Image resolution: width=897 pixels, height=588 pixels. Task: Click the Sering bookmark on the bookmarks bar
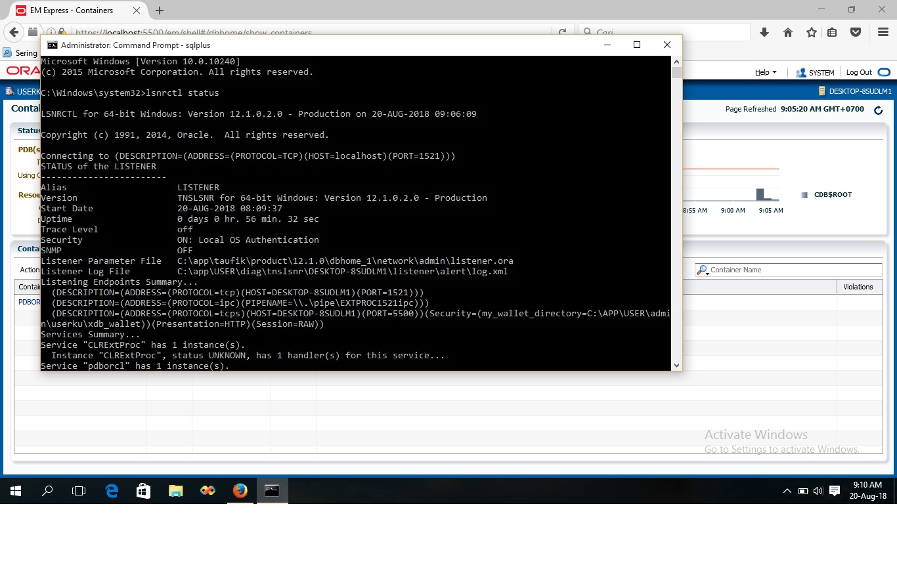[x=22, y=52]
